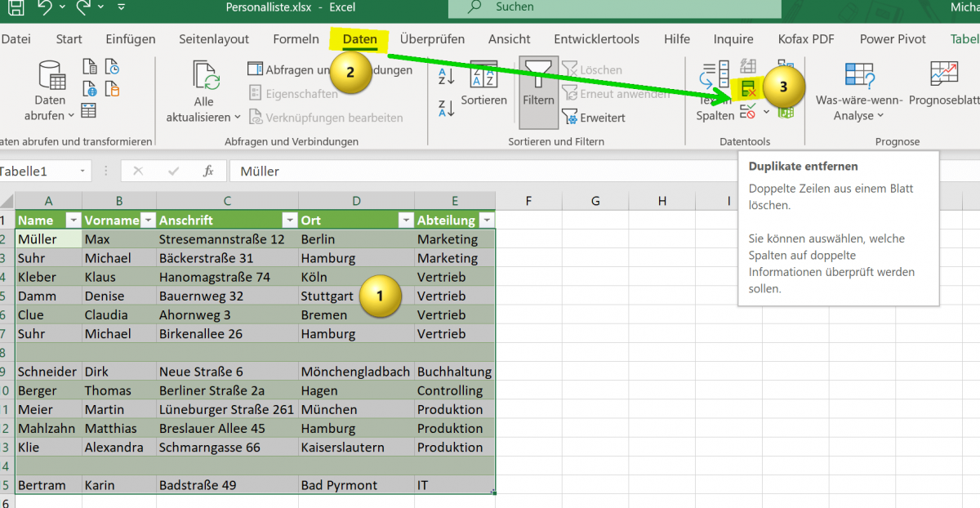
Task: Open the Abteilung column filter dropdown
Action: tap(487, 221)
